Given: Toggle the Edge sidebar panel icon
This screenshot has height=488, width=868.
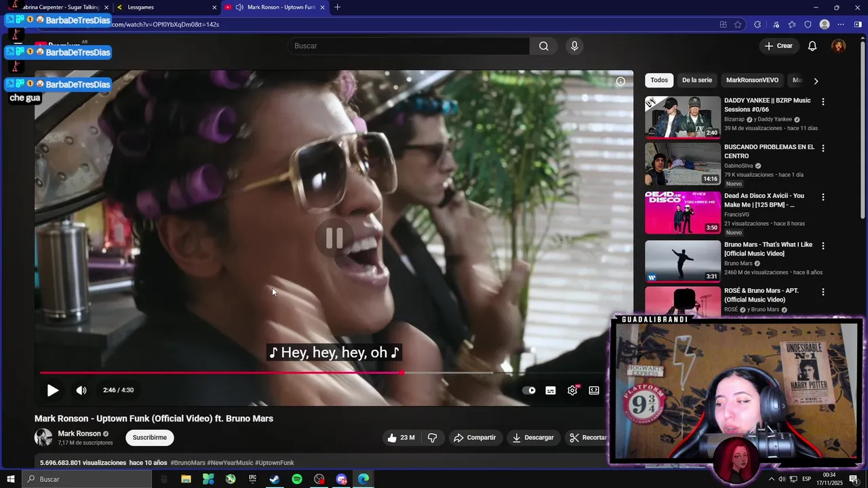Looking at the screenshot, I should point(858,24).
